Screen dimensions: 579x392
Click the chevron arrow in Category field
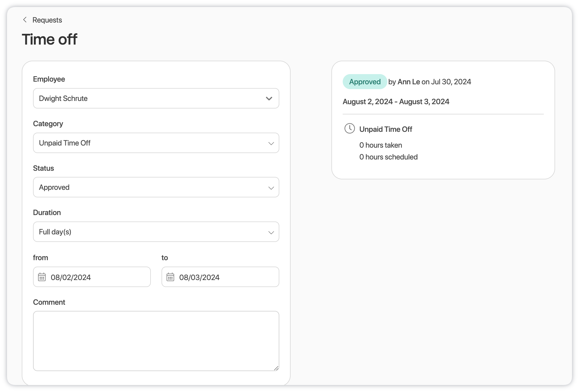[271, 143]
